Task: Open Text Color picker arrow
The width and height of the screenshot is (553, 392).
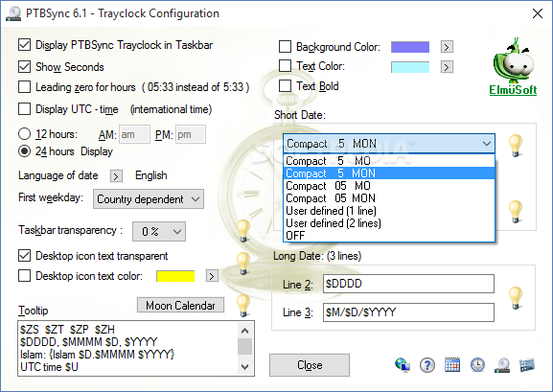Action: point(447,67)
